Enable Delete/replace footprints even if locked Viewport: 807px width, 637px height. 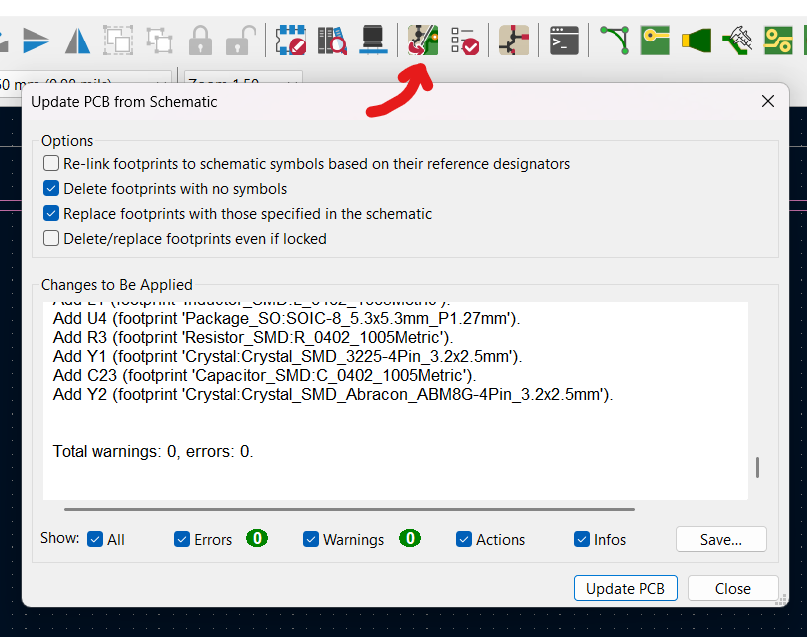tap(51, 238)
